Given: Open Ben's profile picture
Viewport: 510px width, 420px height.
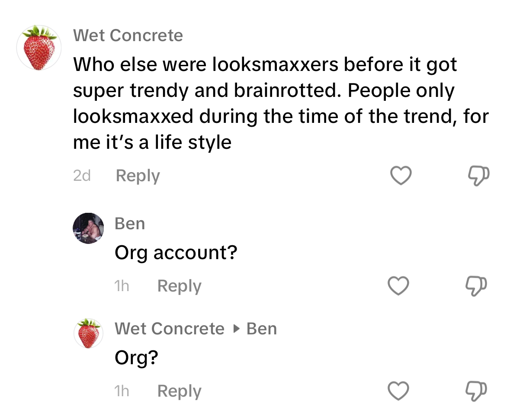Looking at the screenshot, I should pyautogui.click(x=88, y=228).
